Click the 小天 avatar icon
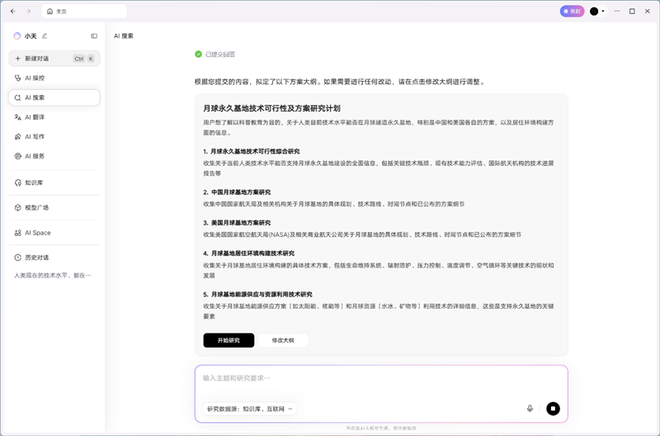Screen dimensions: 660x436 click(x=17, y=36)
